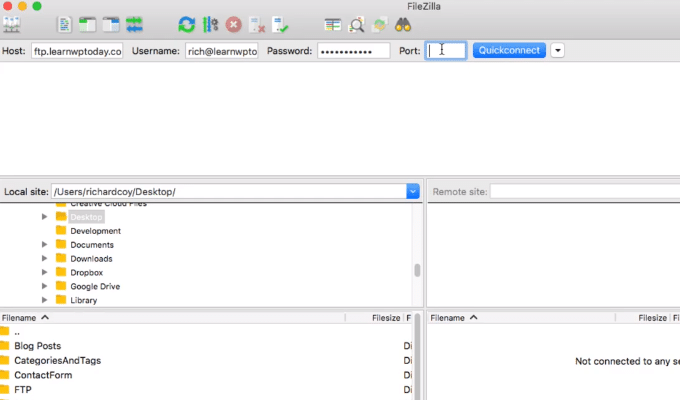680x400 pixels.
Task: Toggle synchronized browsing icon
Action: 379,25
